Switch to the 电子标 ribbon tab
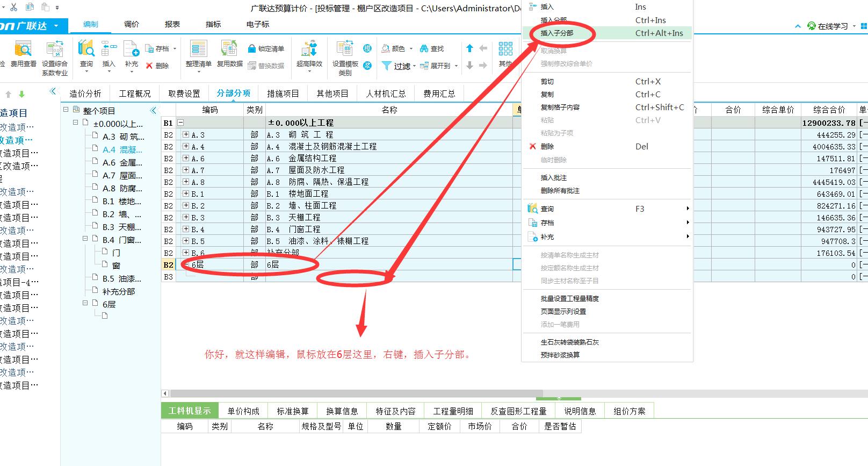 click(258, 24)
